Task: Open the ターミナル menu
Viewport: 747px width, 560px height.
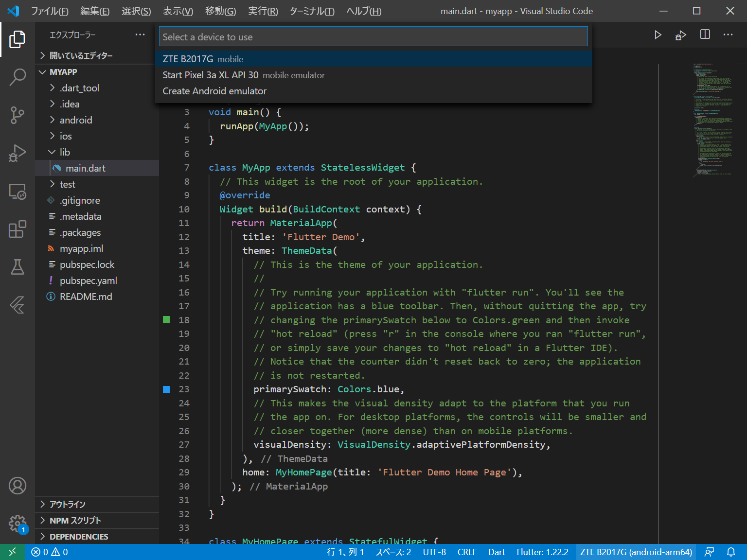Action: click(311, 11)
